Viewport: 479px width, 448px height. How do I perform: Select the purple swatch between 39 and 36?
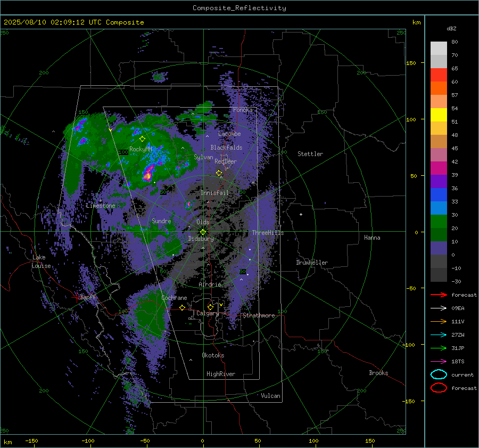point(439,181)
